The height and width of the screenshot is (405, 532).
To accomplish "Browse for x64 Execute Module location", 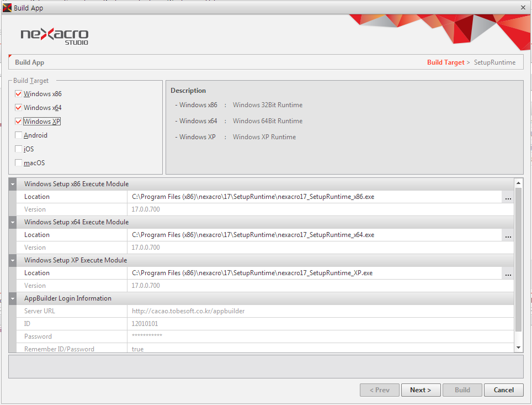I will (508, 235).
